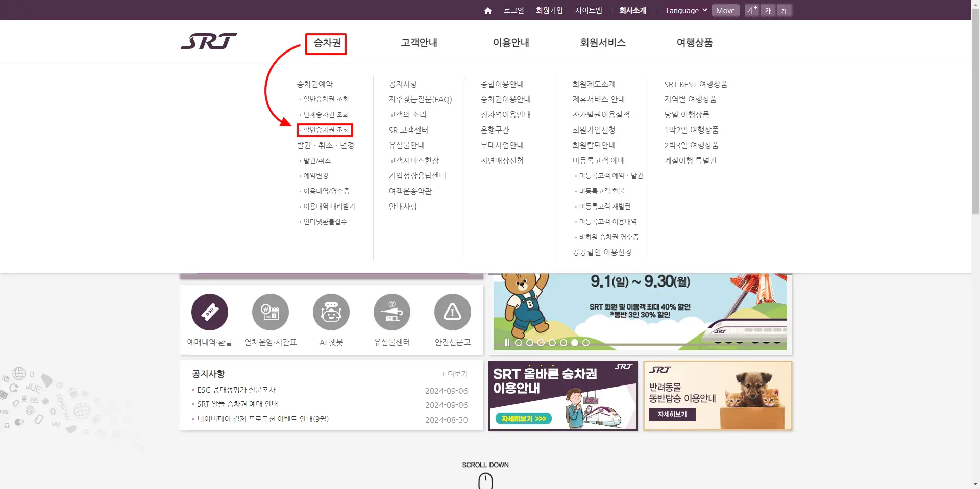Select the fifth banner slide dot
Screen dimensions: 980x489
tap(563, 343)
